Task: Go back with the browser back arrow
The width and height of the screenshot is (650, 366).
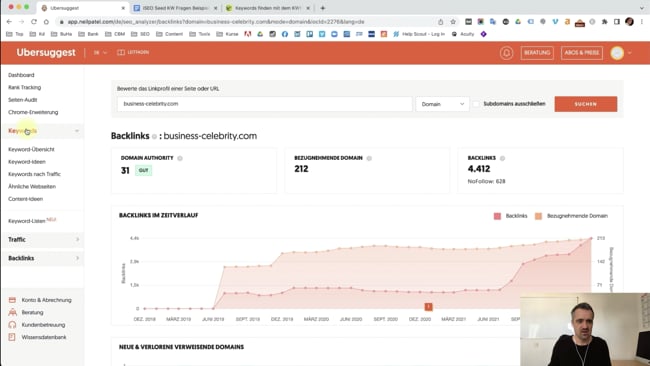Action: 9,22
